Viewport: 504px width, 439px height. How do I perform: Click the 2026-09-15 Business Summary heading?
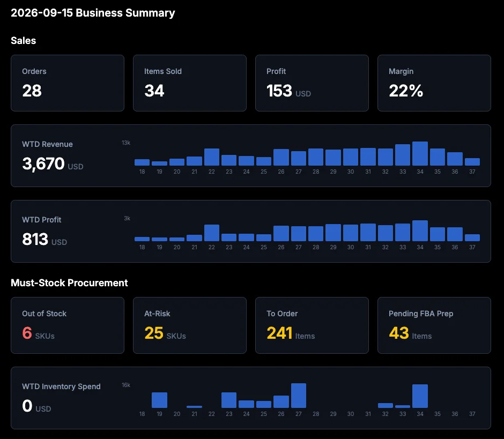pyautogui.click(x=93, y=13)
